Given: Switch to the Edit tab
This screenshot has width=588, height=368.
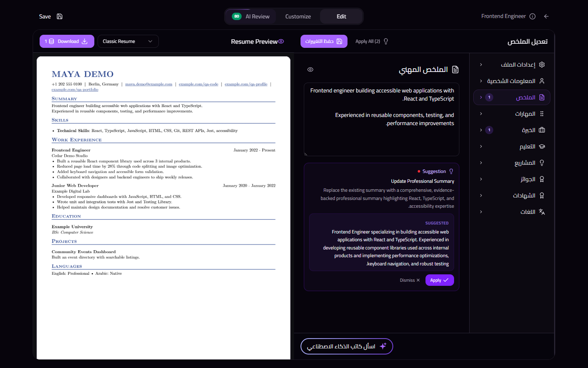Looking at the screenshot, I should click(341, 16).
